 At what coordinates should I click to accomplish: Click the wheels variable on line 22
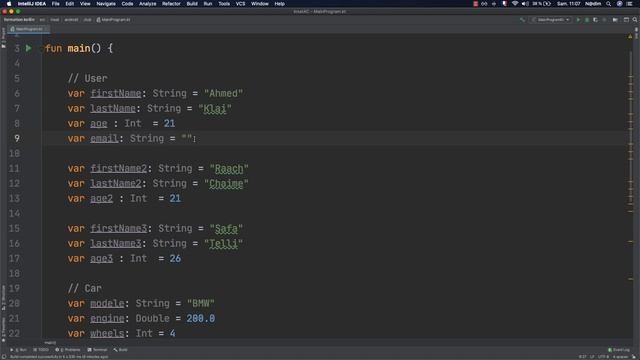click(107, 333)
